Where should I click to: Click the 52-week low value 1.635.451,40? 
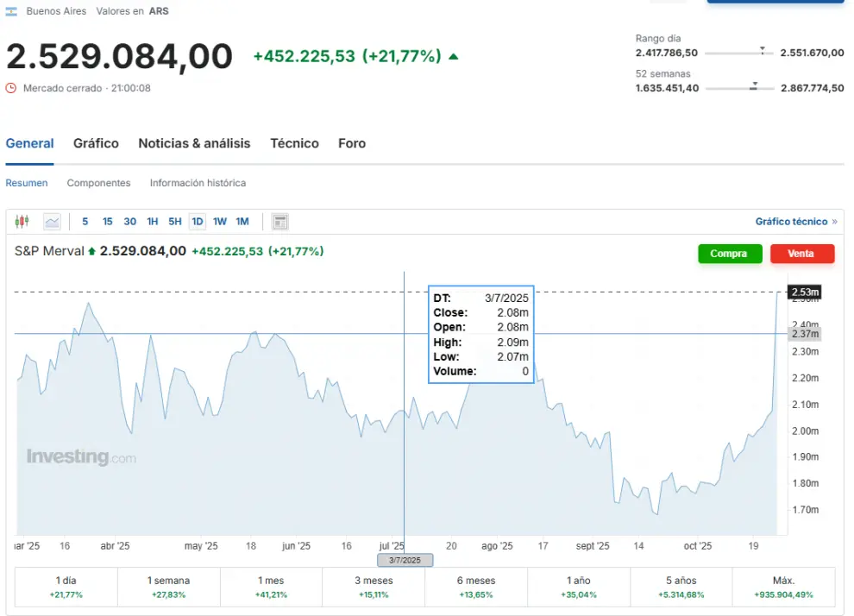coord(667,88)
